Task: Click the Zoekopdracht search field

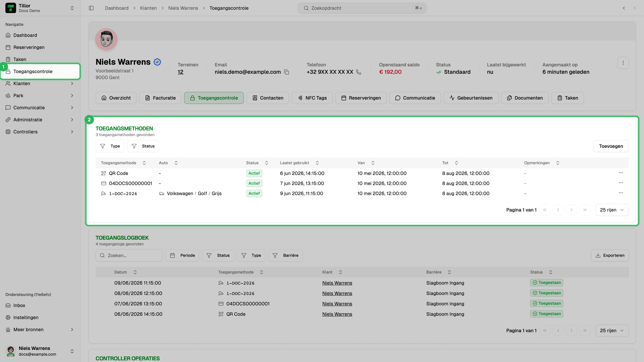Action: click(x=362, y=8)
